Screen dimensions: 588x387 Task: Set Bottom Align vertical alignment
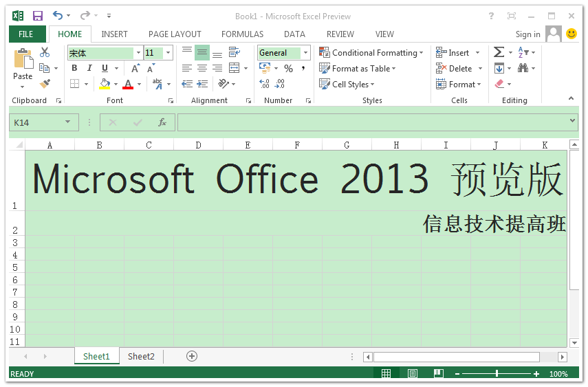(217, 54)
